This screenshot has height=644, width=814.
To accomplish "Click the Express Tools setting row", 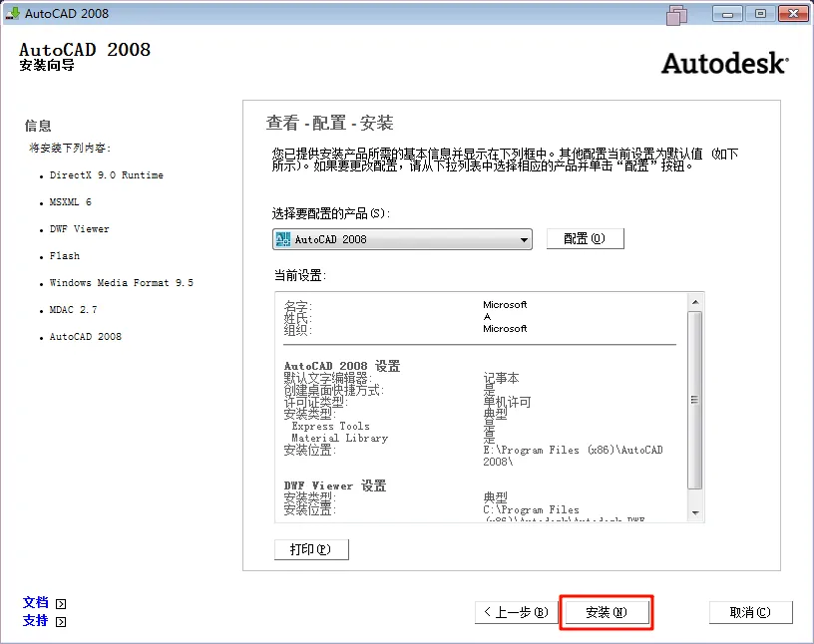I will click(x=331, y=427).
